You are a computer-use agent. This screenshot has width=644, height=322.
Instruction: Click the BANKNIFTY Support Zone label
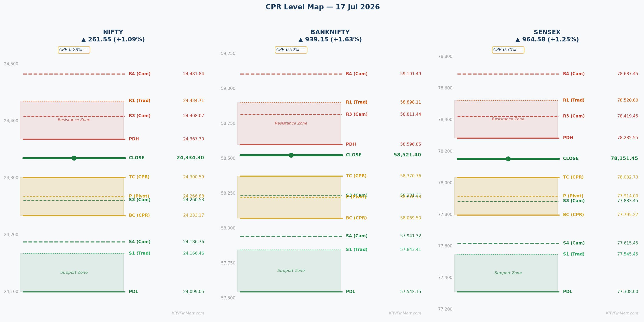click(x=291, y=271)
